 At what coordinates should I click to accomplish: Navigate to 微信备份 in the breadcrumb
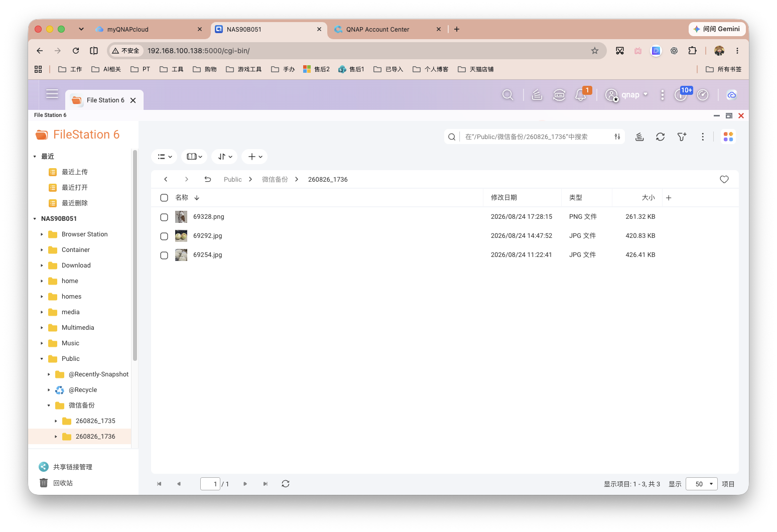[x=275, y=179]
